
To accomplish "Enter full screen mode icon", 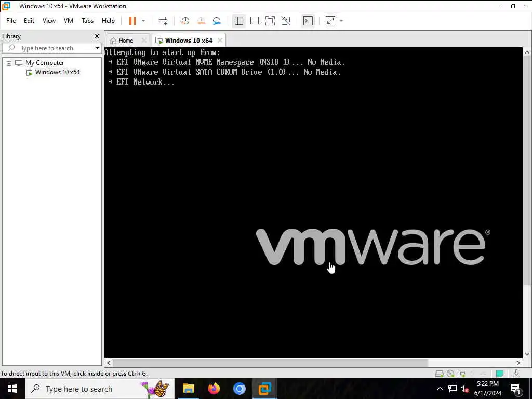I will [x=270, y=21].
